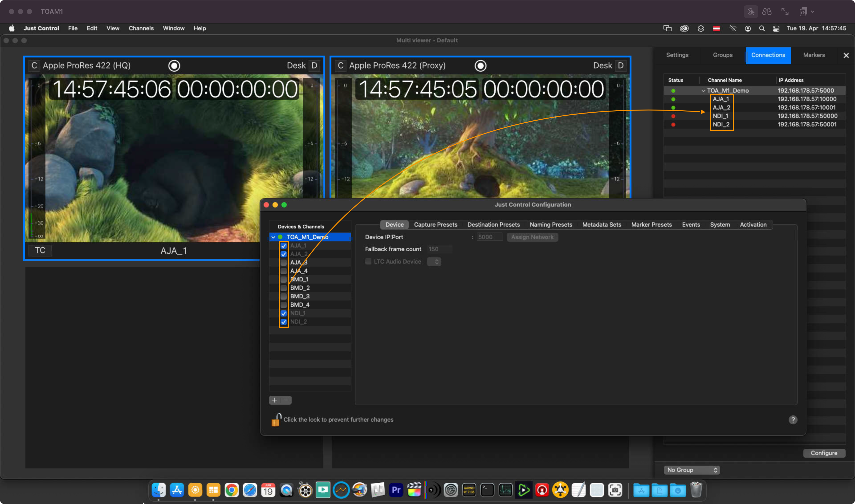Open Finder from the dock
This screenshot has height=504, width=855.
[x=159, y=490]
